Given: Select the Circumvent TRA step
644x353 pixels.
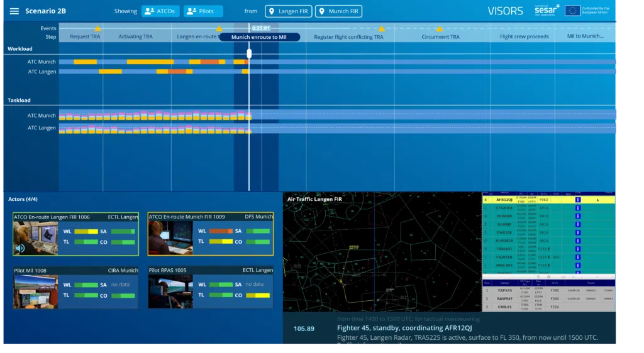Looking at the screenshot, I should click(440, 37).
